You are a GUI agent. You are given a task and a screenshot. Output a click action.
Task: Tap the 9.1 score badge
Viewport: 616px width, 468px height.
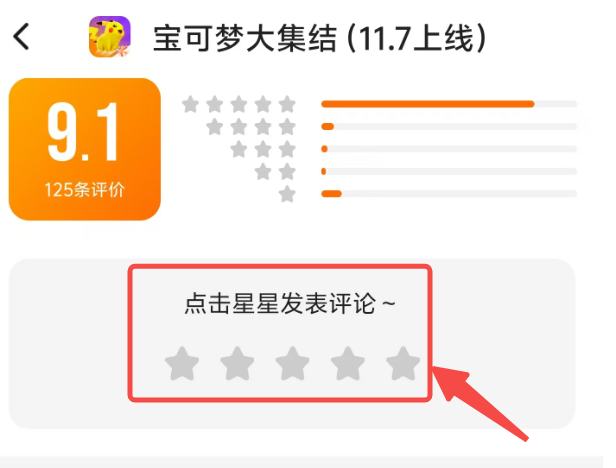[84, 149]
